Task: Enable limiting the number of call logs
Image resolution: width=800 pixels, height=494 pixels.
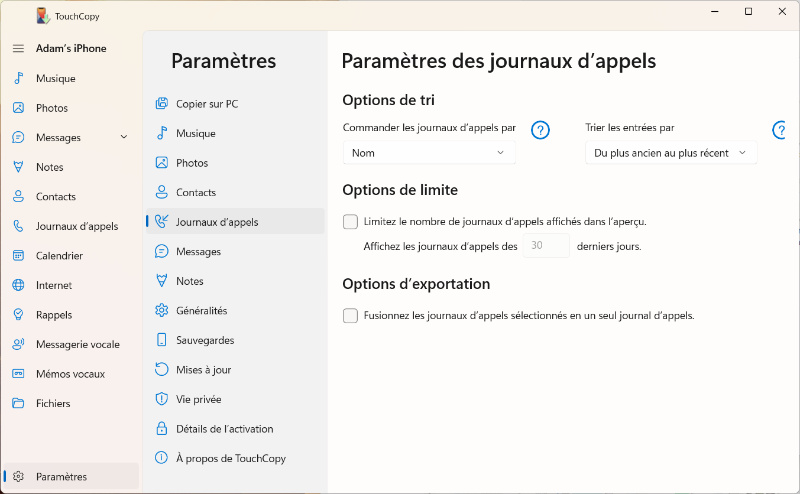Action: click(350, 221)
